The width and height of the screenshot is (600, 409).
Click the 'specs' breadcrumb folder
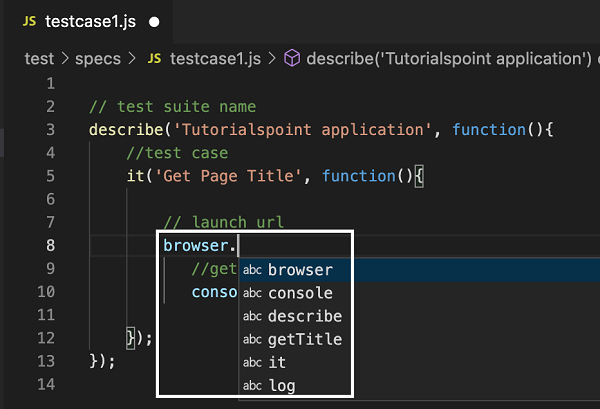[x=98, y=58]
